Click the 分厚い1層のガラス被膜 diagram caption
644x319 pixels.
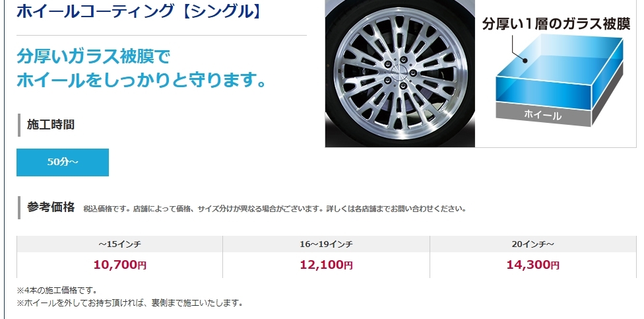(556, 24)
